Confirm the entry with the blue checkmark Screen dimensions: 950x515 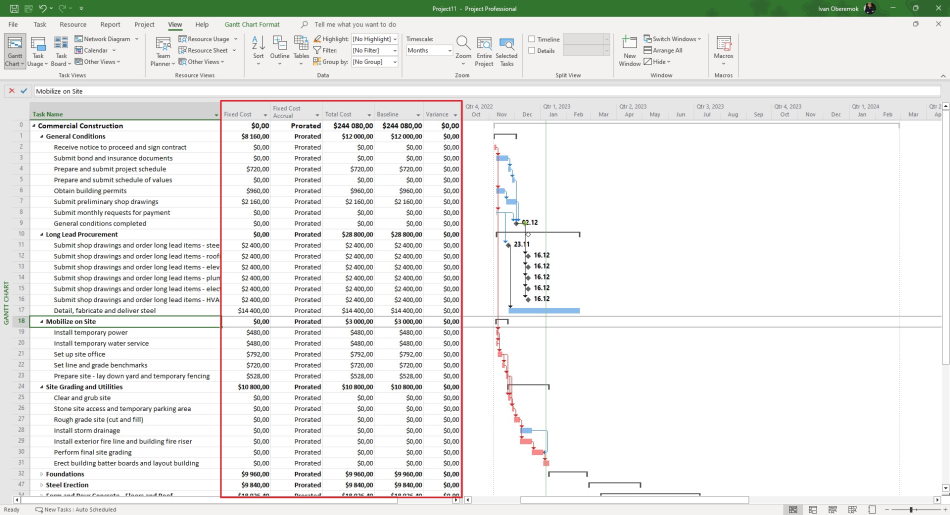(24, 91)
